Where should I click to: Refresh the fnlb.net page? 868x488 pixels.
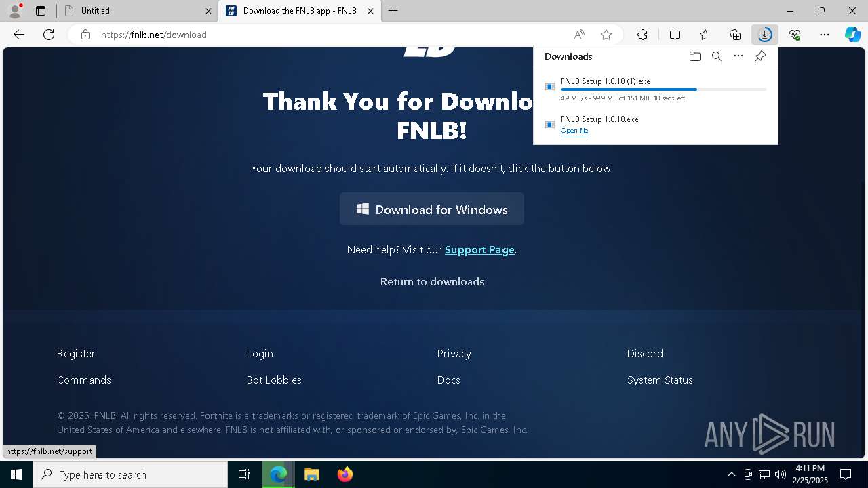[49, 35]
